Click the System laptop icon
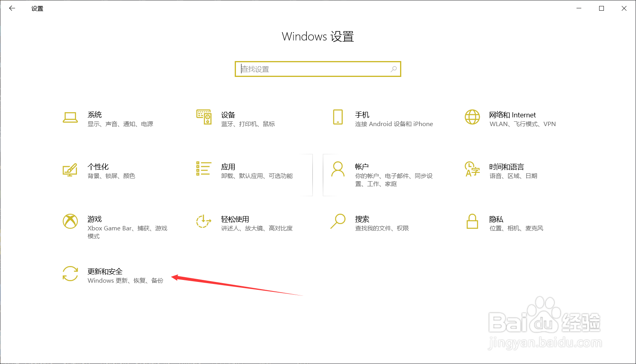 pyautogui.click(x=70, y=117)
